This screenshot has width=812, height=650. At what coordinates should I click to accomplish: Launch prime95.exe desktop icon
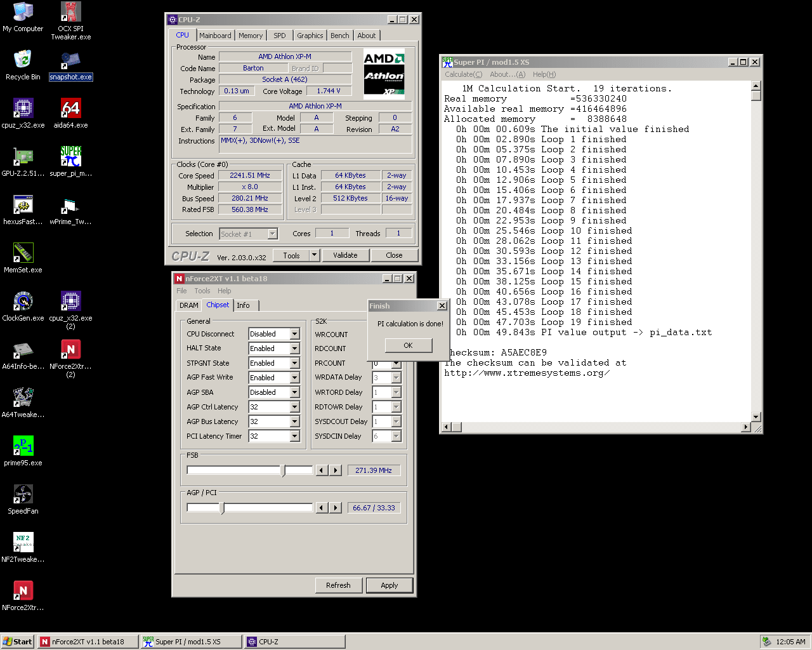coord(23,452)
